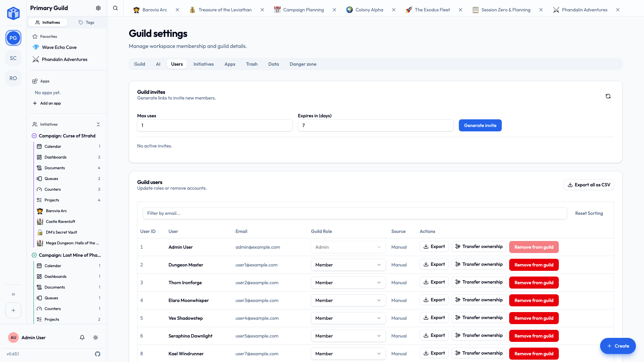
Task: Open DM's Secret Vault project
Action: pos(61,232)
